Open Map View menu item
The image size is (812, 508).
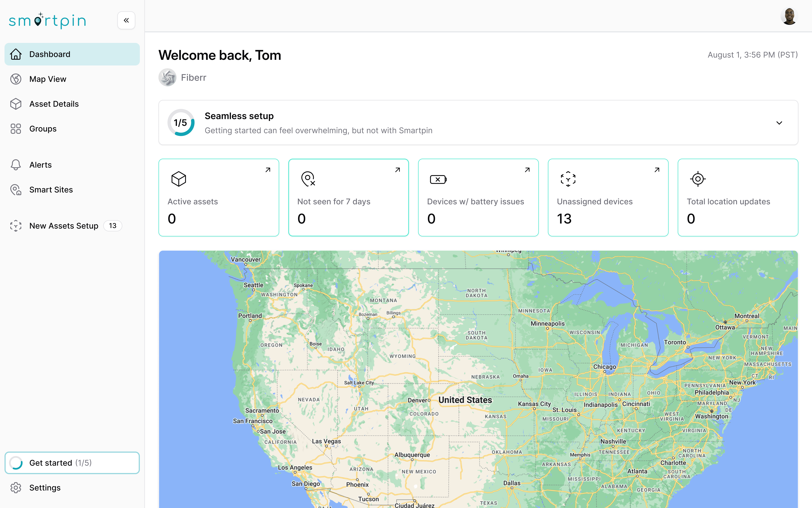tap(72, 79)
